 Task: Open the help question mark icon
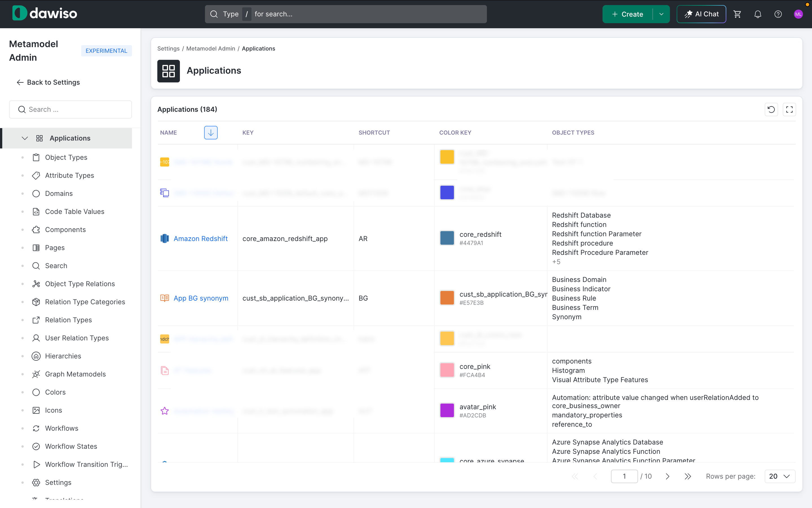point(778,14)
